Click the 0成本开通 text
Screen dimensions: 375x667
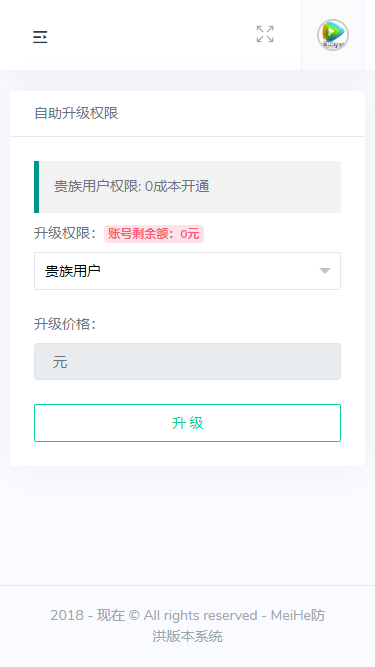point(177,186)
